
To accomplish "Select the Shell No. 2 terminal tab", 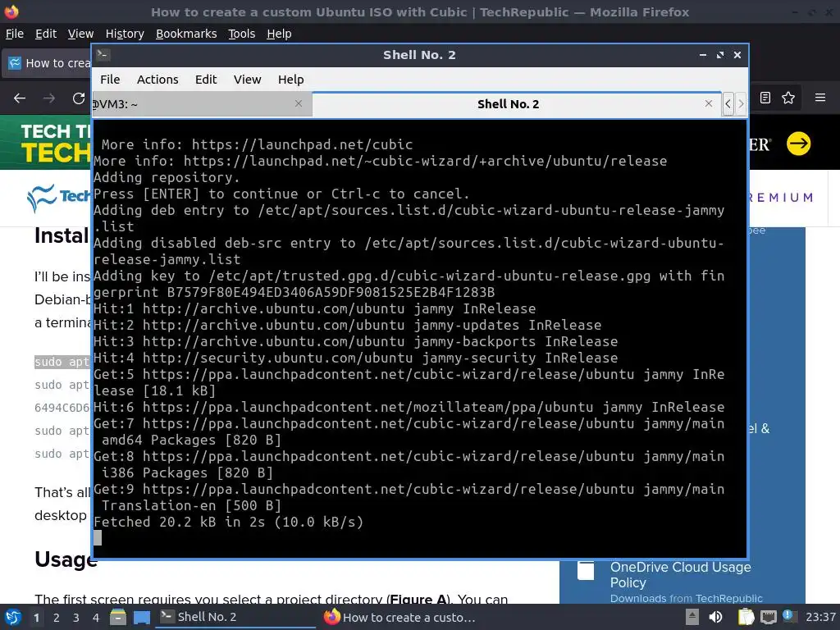I will point(508,104).
